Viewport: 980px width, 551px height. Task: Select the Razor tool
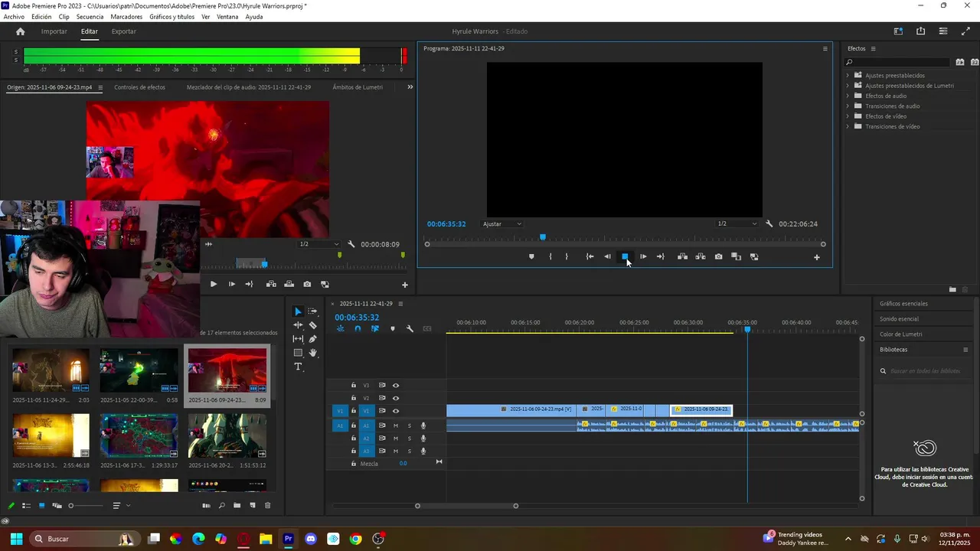click(312, 325)
